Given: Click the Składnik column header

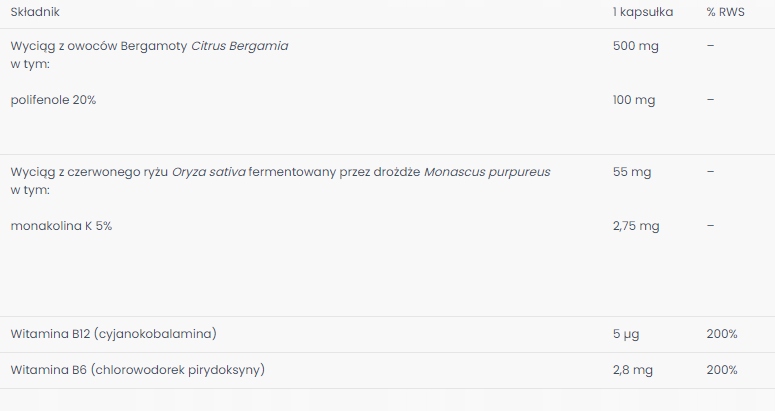Looking at the screenshot, I should pos(35,12).
